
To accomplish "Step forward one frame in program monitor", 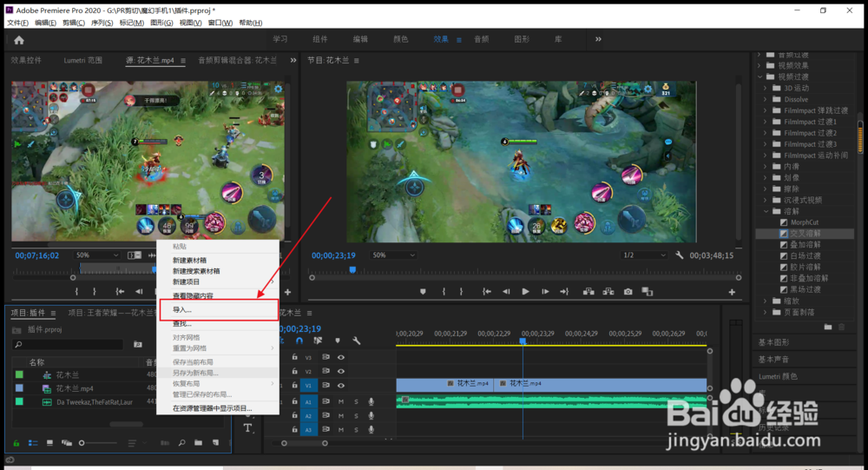I will (x=545, y=292).
